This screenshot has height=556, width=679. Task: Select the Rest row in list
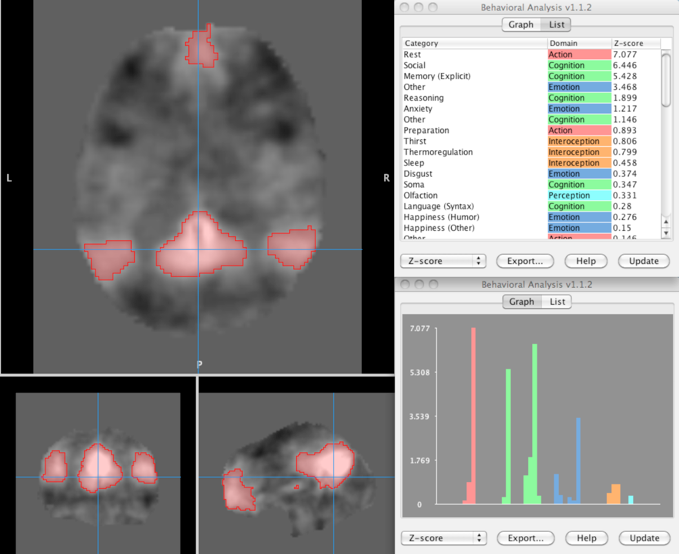coord(474,54)
